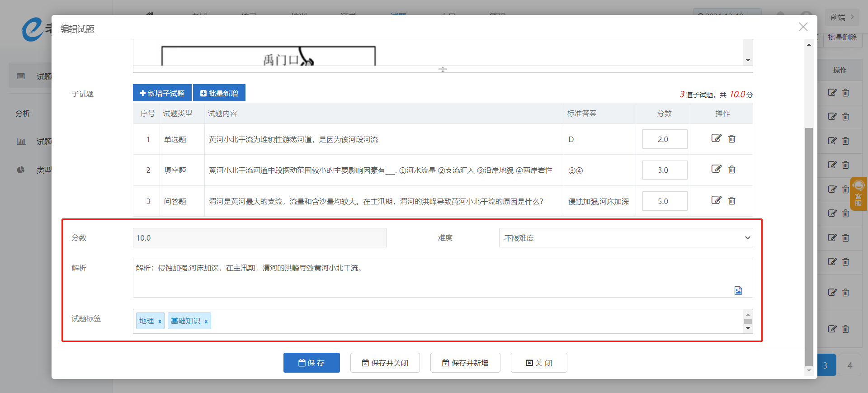Edit sub-question 1 with pencil icon
868x393 pixels.
point(716,138)
